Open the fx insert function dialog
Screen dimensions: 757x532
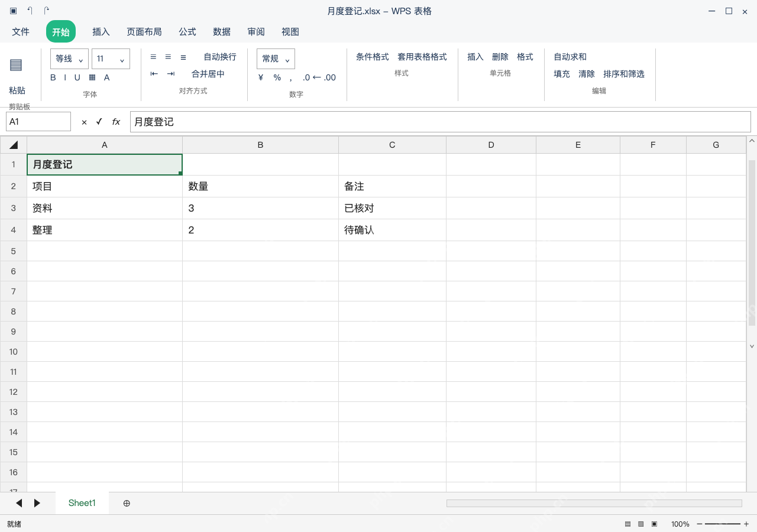click(116, 122)
